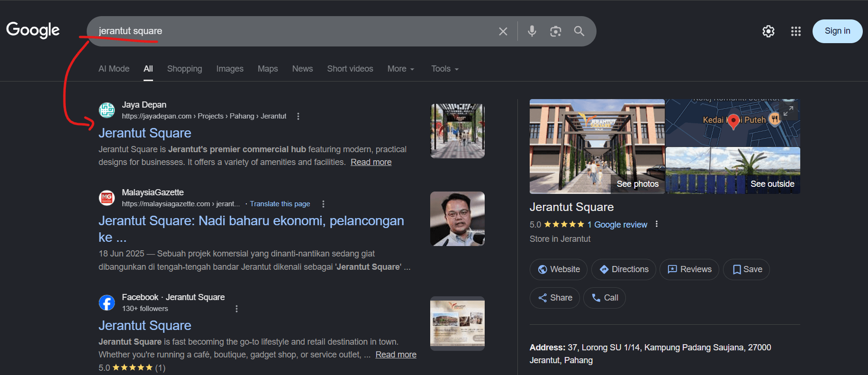Click the MalaysiaGazette site favicon
Viewport: 868px width, 375px height.
coord(107,198)
